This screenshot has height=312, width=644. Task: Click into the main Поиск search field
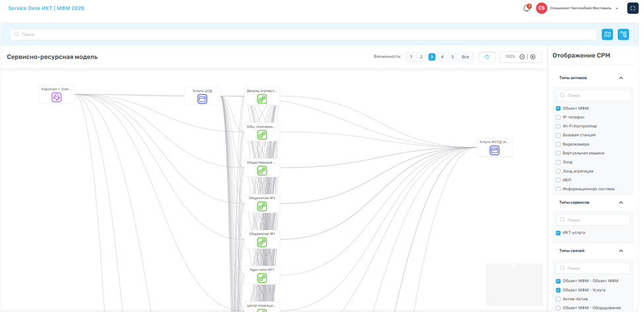[x=304, y=34]
